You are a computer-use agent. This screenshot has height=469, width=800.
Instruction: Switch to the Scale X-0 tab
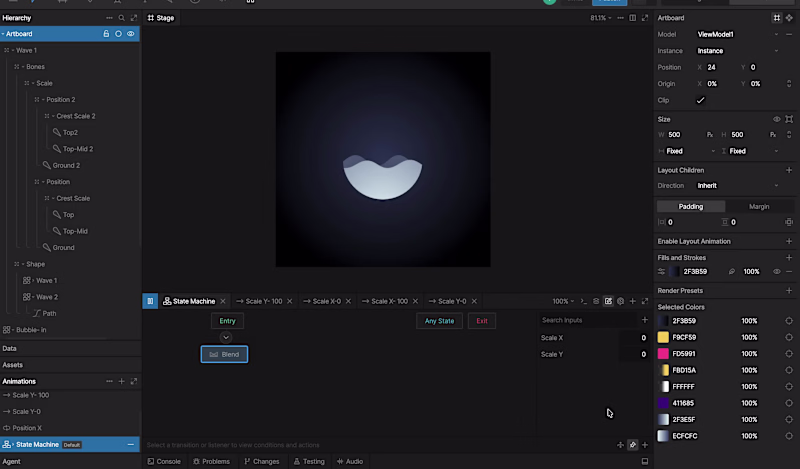tap(322, 301)
